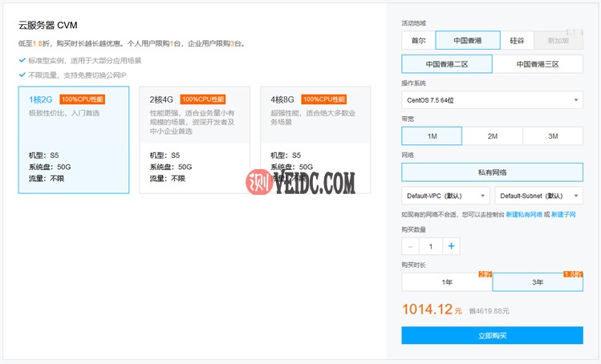Click the 极致性价比，入门首选 description
The width and height of the screenshot is (601, 364).
(64, 113)
